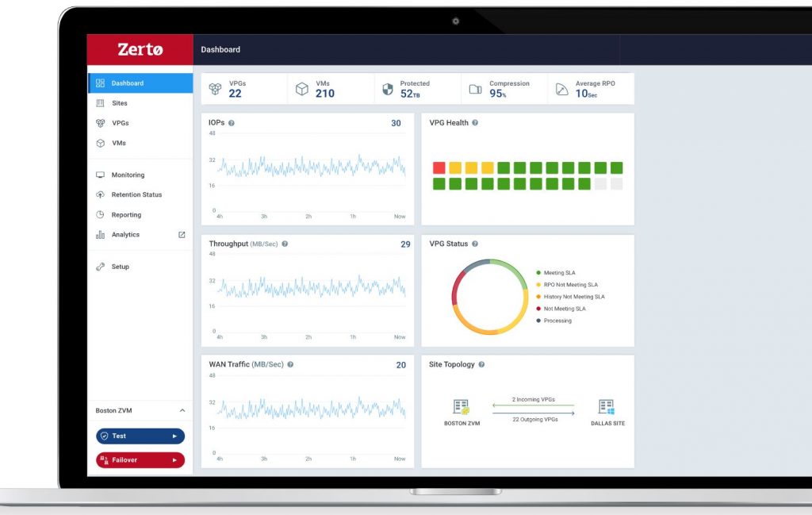Collapse the Boston ZVM chevron
The height and width of the screenshot is (515, 812).
click(x=182, y=410)
